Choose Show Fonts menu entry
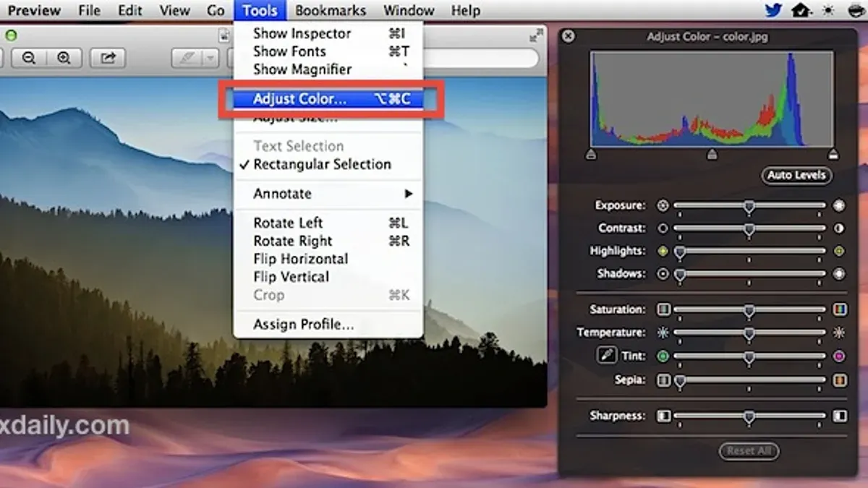 [328, 51]
